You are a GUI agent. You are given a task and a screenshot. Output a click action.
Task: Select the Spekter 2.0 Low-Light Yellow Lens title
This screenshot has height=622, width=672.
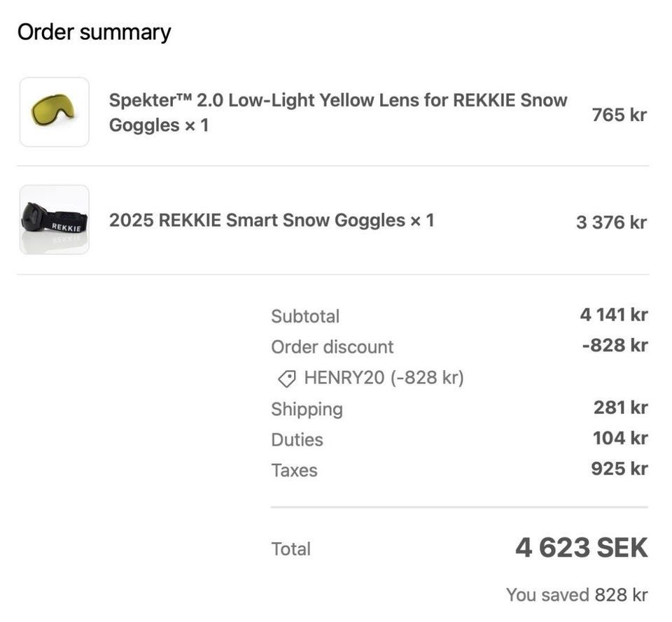(x=337, y=113)
